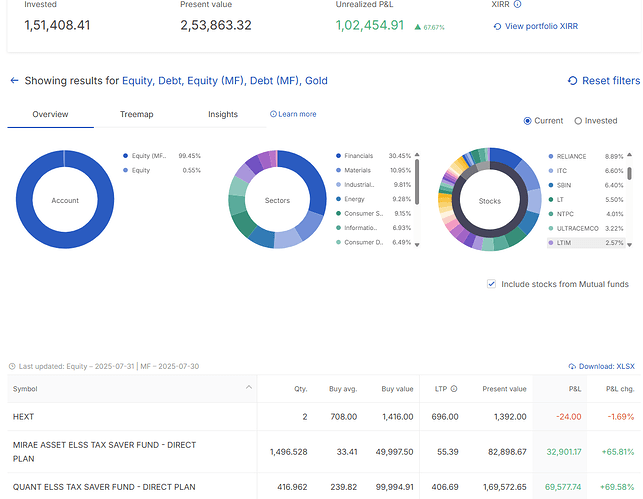Click the SBIN 6.40% legend entry
Image resolution: width=643 pixels, height=499 pixels.
586,185
